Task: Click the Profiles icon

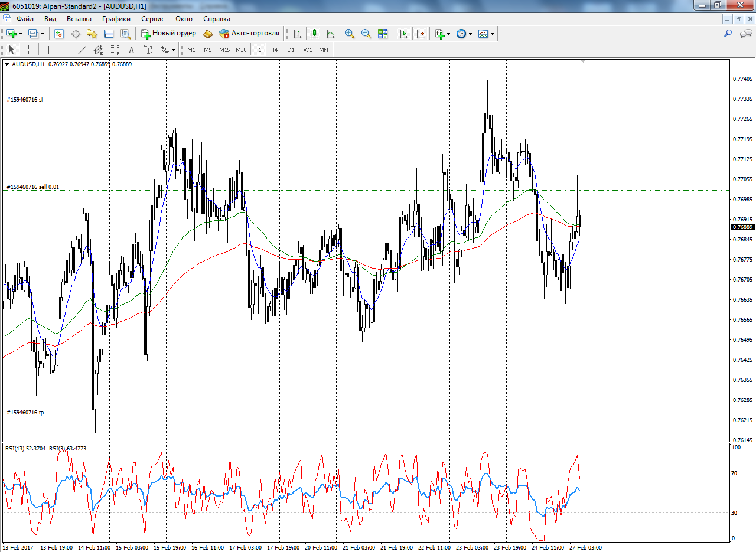Action: pos(33,34)
